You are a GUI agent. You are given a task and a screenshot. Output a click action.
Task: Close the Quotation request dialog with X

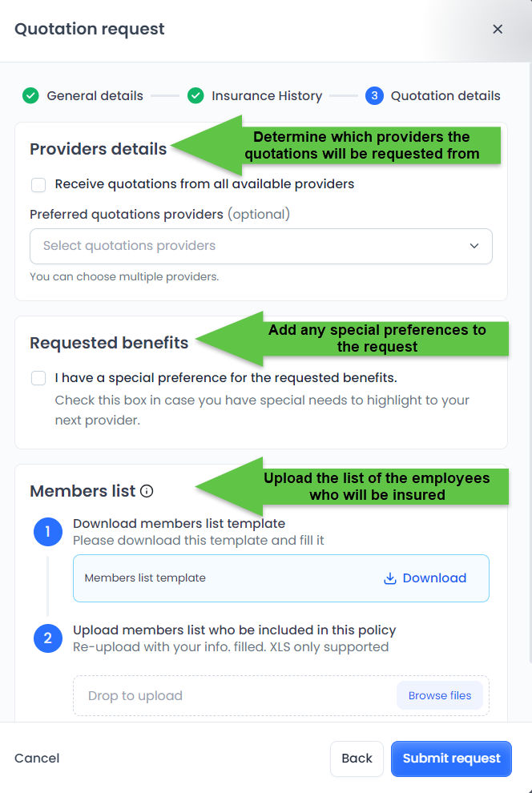(x=498, y=30)
